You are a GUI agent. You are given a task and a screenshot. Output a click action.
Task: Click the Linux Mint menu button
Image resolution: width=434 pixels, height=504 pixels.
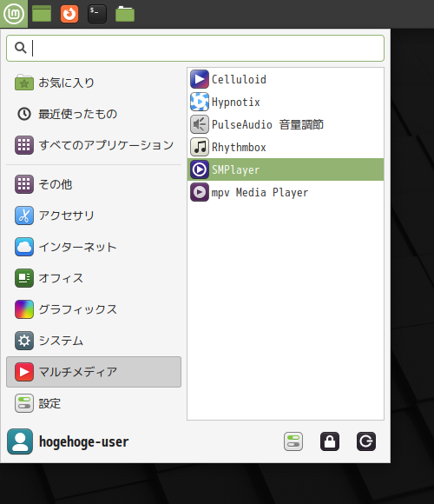point(14,14)
